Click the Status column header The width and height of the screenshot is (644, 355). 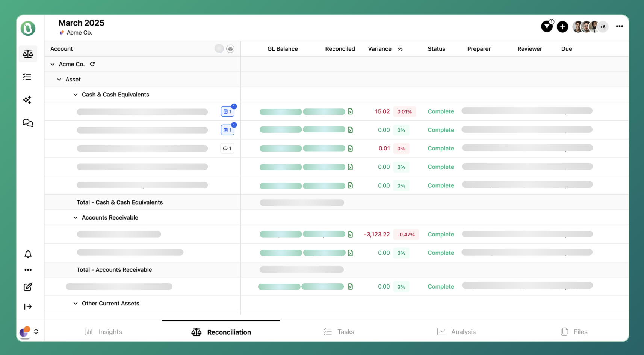(436, 49)
